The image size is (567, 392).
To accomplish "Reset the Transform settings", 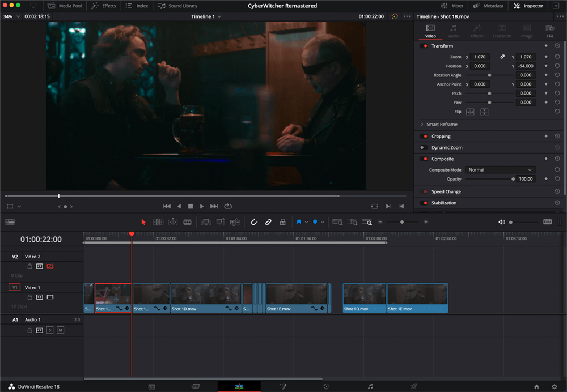I will tap(557, 46).
